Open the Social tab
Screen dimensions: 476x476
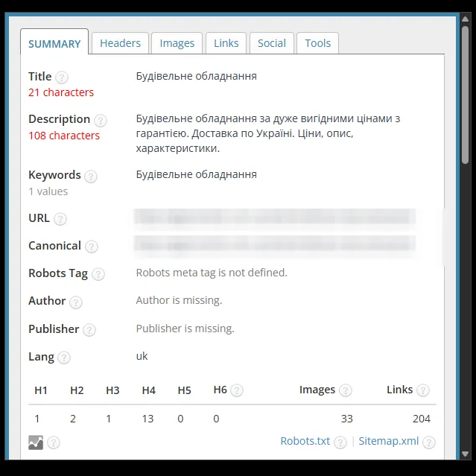tap(272, 43)
